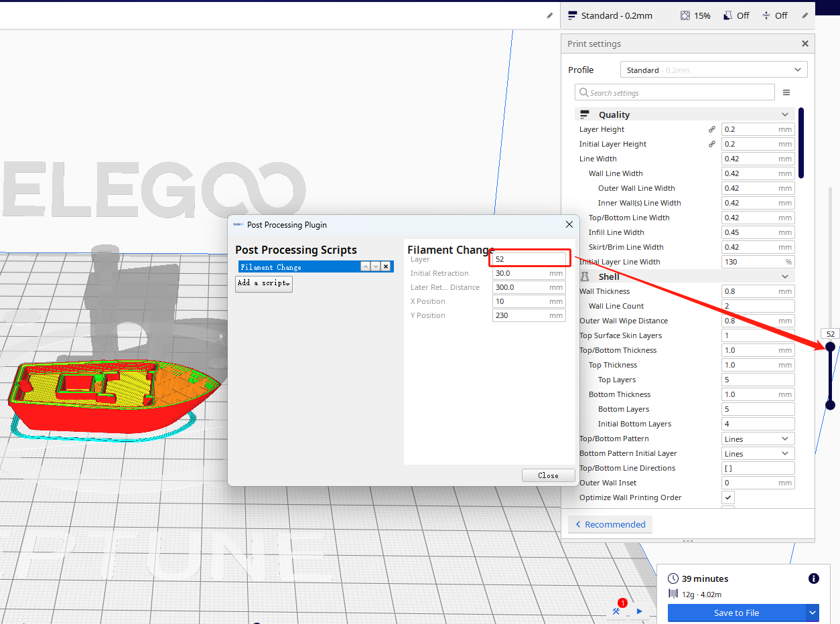840x624 pixels.
Task: Move Filament Change script up
Action: pos(365,266)
